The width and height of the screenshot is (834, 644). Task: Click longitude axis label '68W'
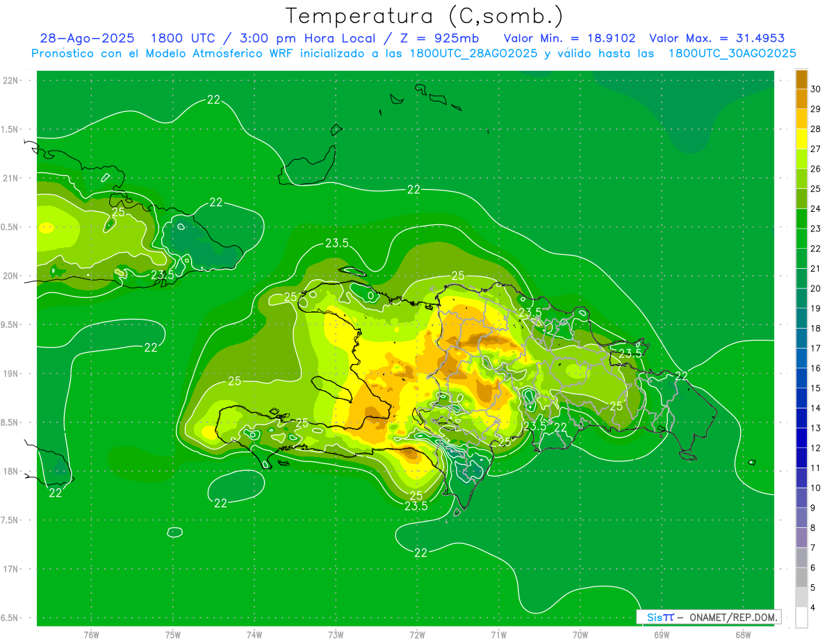(743, 634)
